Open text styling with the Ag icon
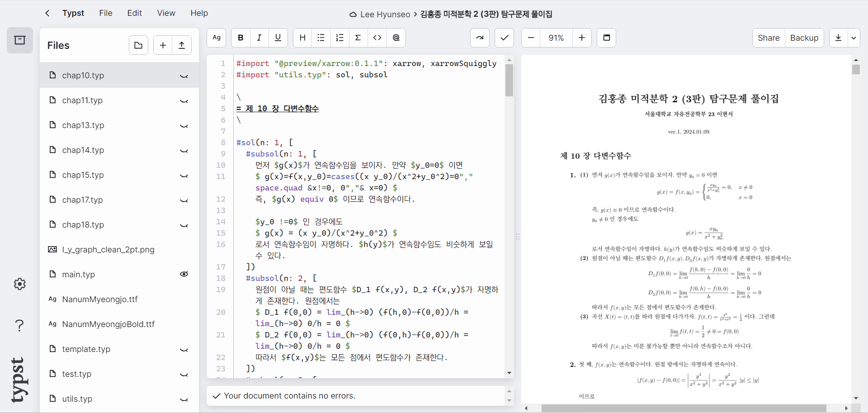This screenshot has height=413, width=868. point(216,38)
